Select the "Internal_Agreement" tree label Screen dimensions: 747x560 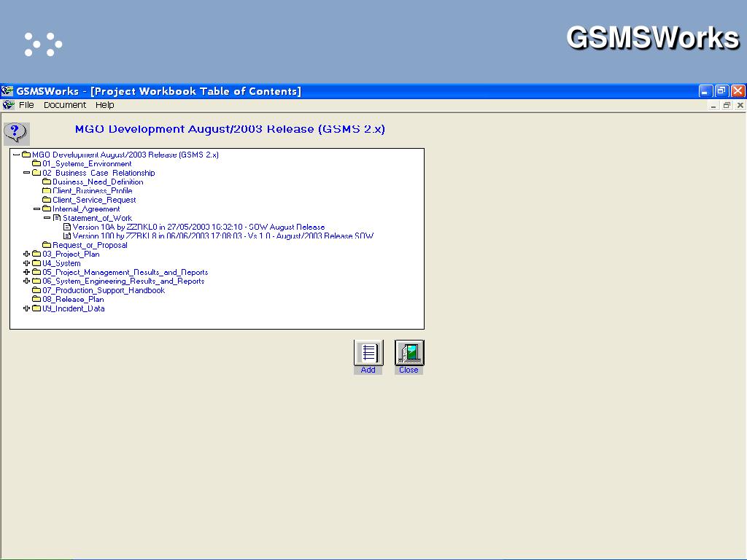click(x=86, y=209)
